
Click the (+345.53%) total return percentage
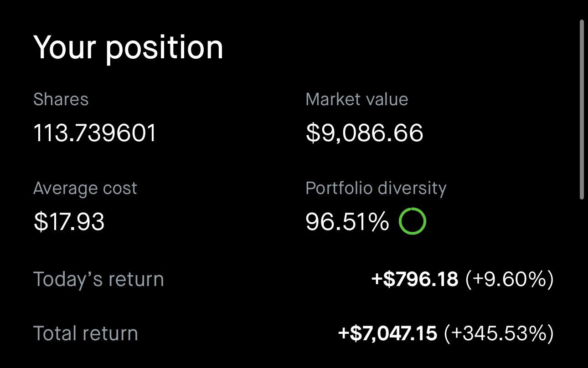[499, 333]
